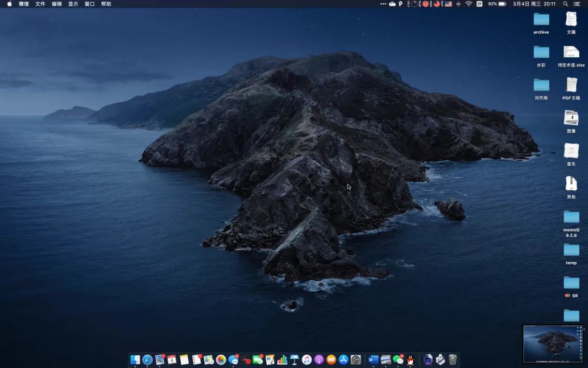Open the 窗口 menu

(89, 4)
